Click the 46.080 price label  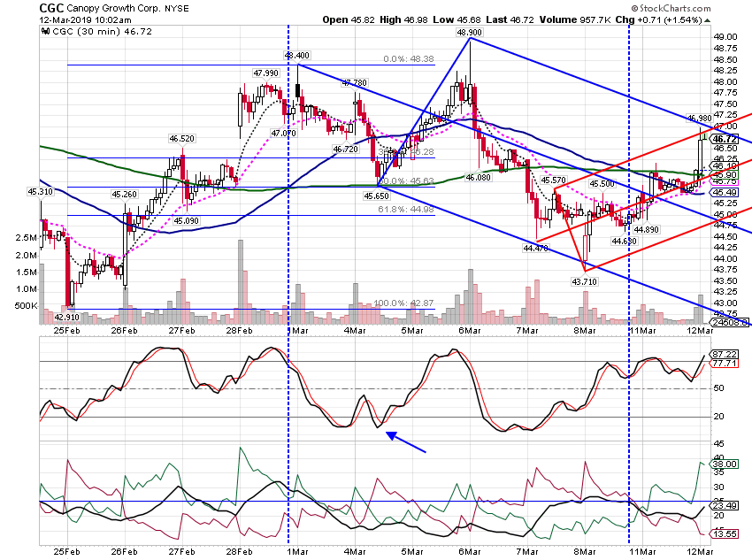478,178
